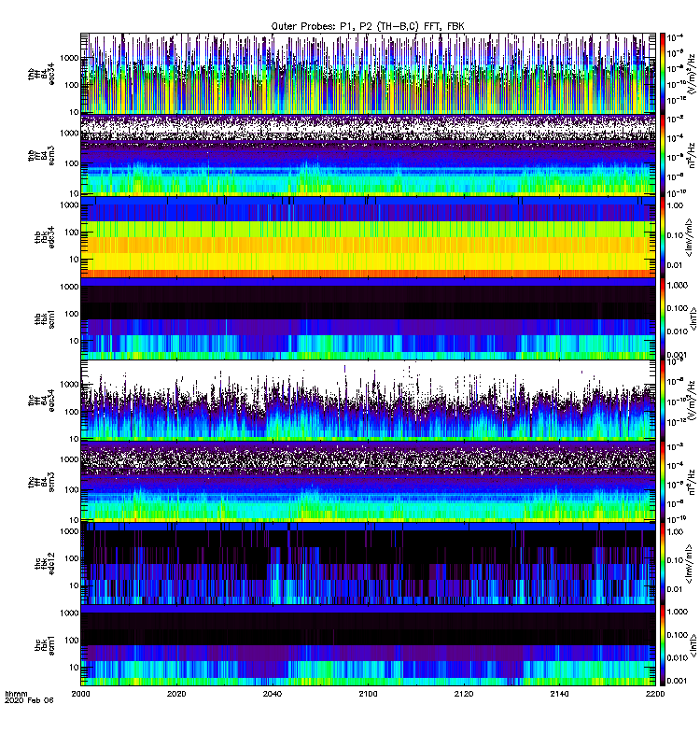Click the '2020' time axis label

(176, 694)
